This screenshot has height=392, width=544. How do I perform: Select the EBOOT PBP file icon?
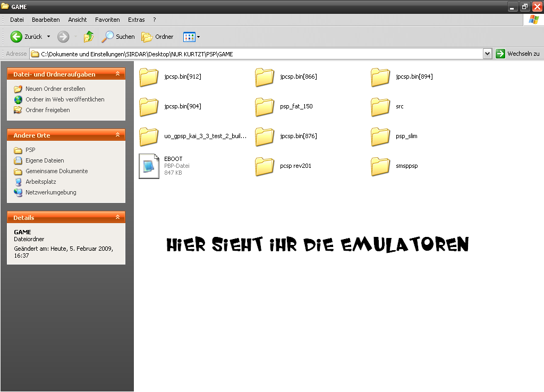[x=149, y=166]
